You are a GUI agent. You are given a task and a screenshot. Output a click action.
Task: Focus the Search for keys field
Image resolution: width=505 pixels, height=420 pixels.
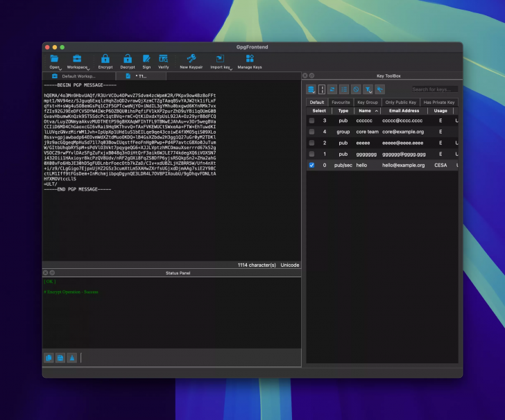pos(434,89)
